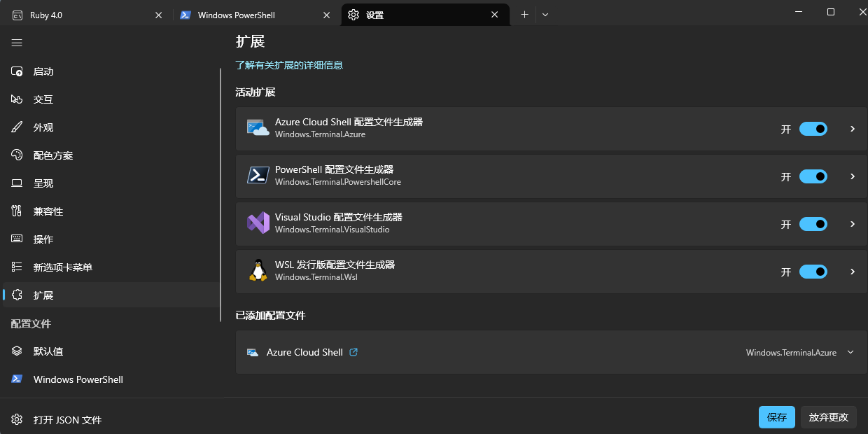
Task: Open the 交互 settings page
Action: (112, 99)
